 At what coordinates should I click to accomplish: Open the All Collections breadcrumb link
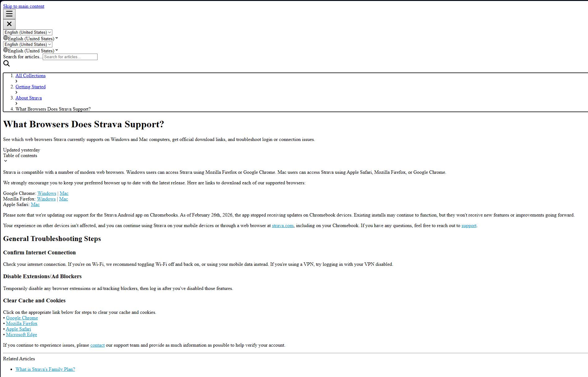[x=31, y=76]
